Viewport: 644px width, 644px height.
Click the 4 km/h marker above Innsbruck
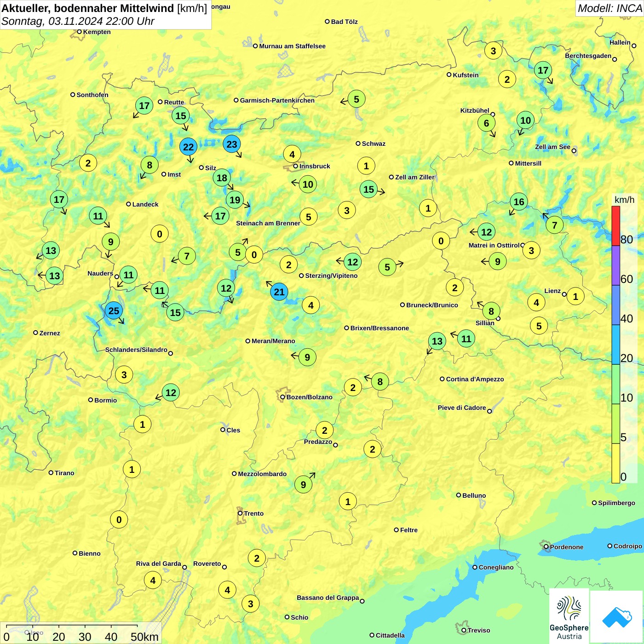(x=292, y=154)
